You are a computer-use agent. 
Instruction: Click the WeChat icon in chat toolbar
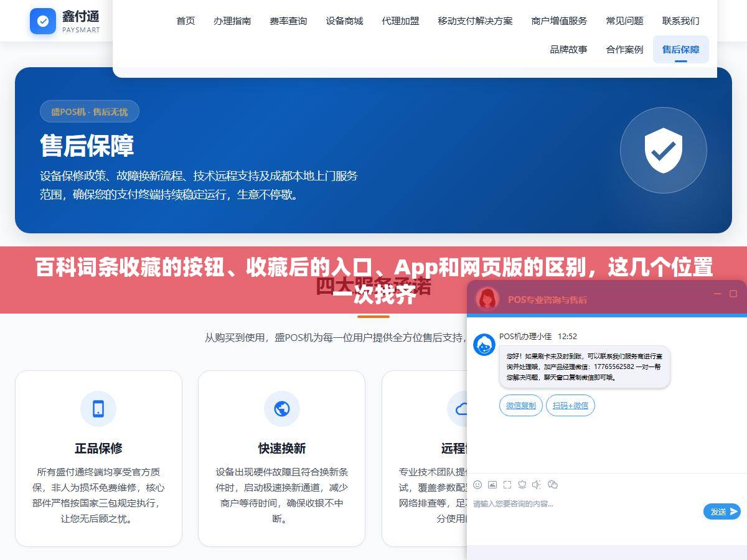click(x=552, y=485)
